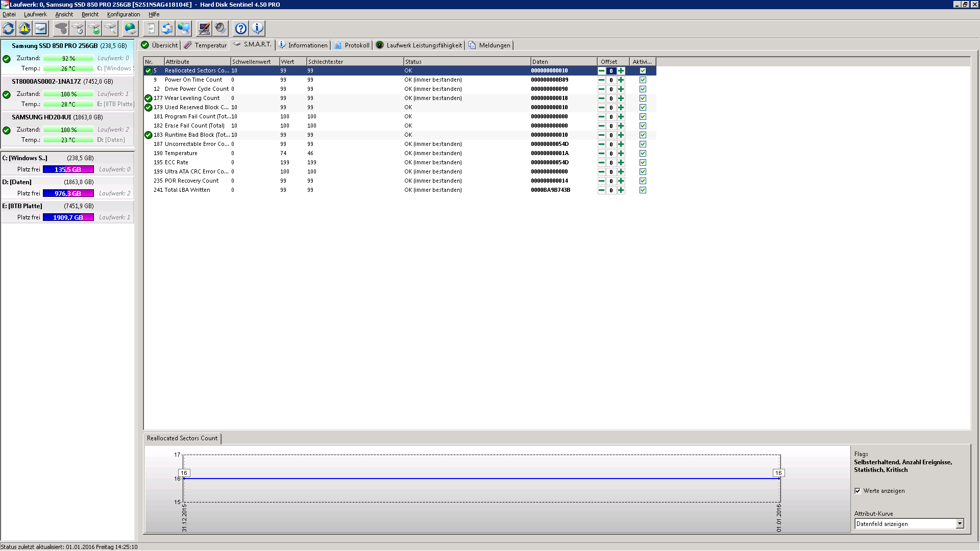Increase offset for Power On Time Count
Screen dimensions: 980x551
pos(621,80)
